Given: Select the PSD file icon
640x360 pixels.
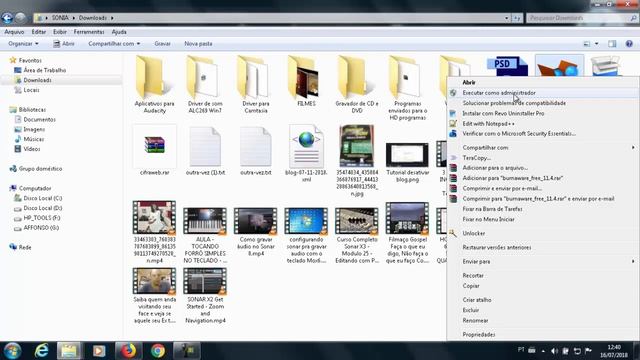Looking at the screenshot, I should tap(507, 66).
